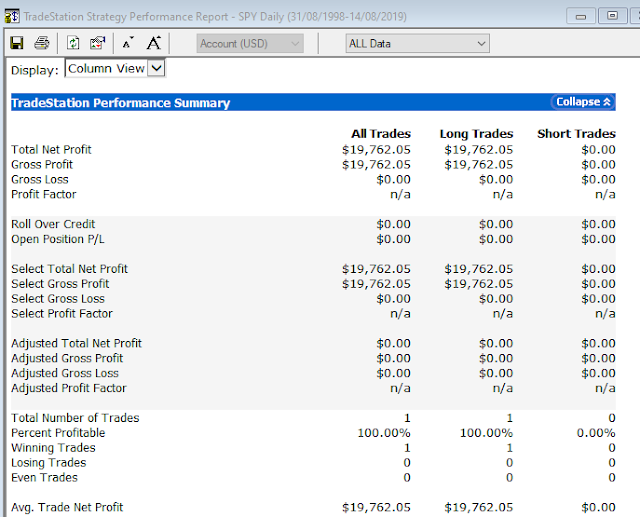
Task: Select the Adjusted Gross Loss label
Action: coord(65,373)
